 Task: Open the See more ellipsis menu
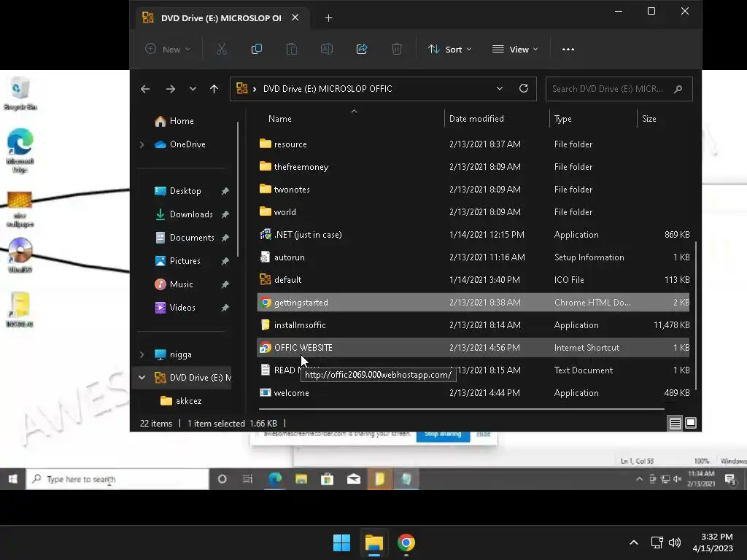click(x=568, y=49)
